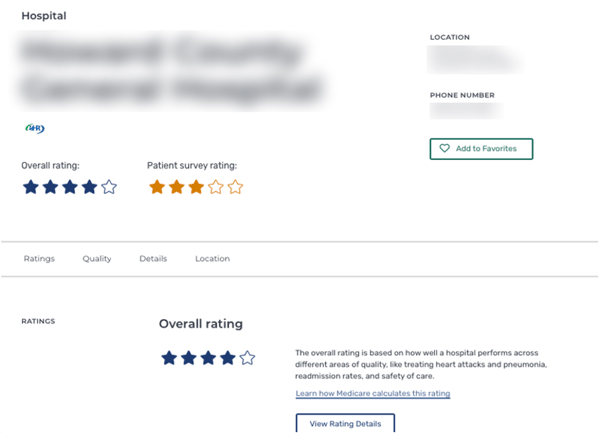Open the Ratings tab

coord(39,259)
